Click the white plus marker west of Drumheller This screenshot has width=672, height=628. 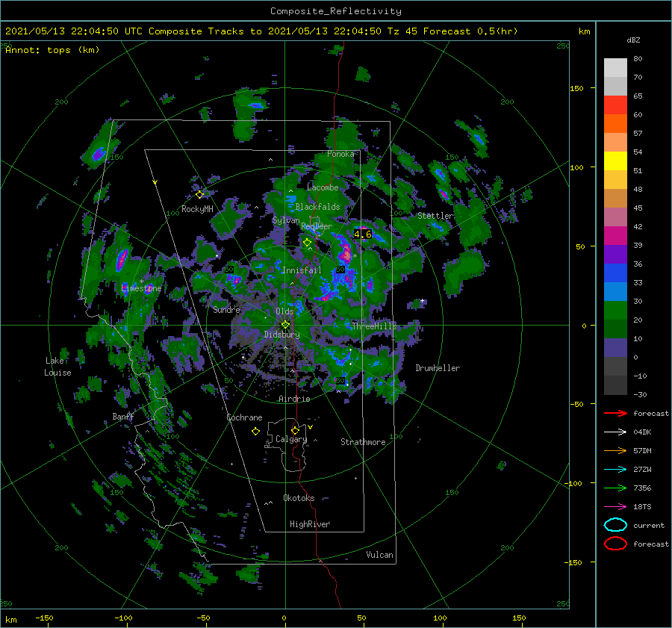click(422, 301)
